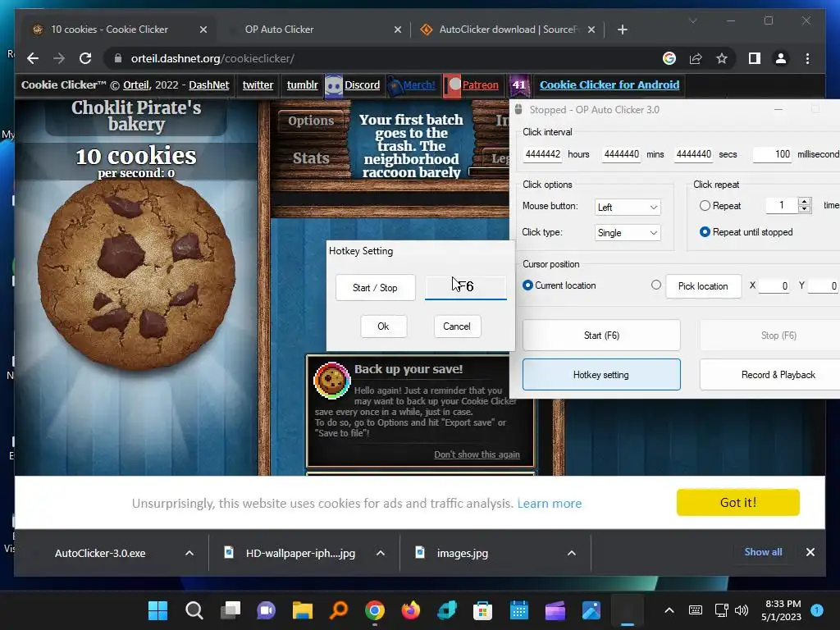Open the Learn more link
The image size is (840, 630).
pos(549,504)
